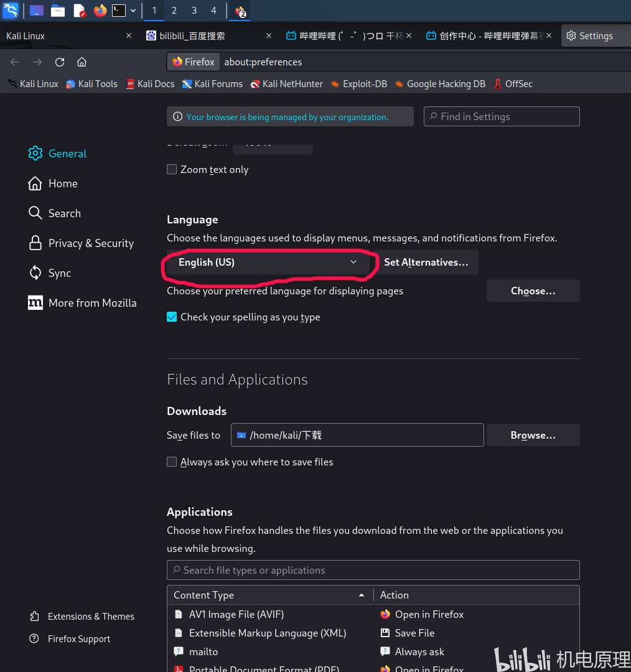Open Privacy & Security settings
Image resolution: width=631 pixels, height=672 pixels.
click(81, 243)
